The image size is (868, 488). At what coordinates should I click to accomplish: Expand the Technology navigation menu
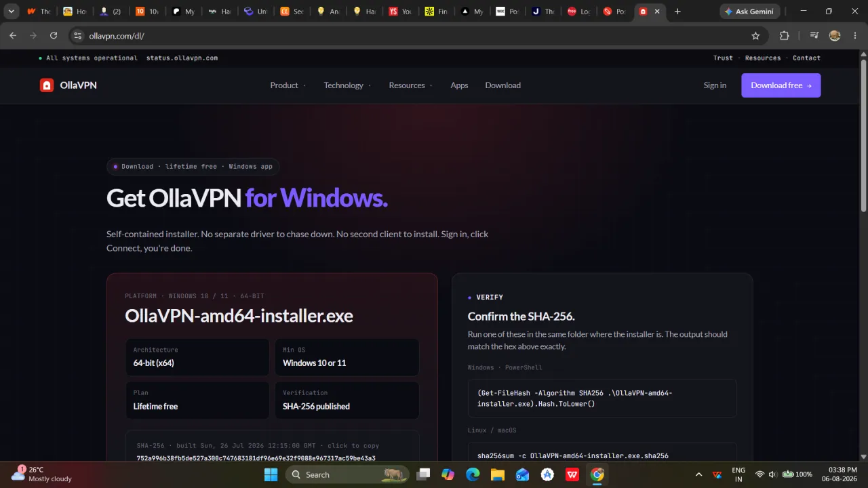coord(347,85)
